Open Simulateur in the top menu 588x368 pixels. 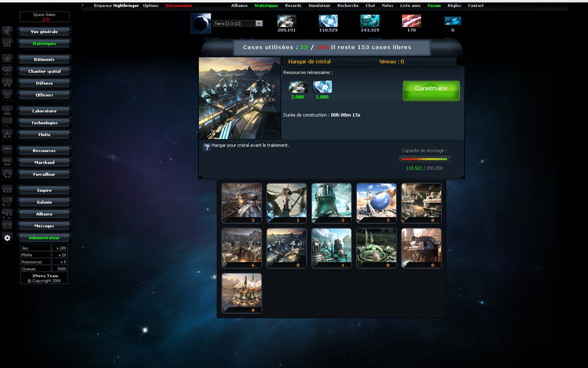[x=320, y=5]
